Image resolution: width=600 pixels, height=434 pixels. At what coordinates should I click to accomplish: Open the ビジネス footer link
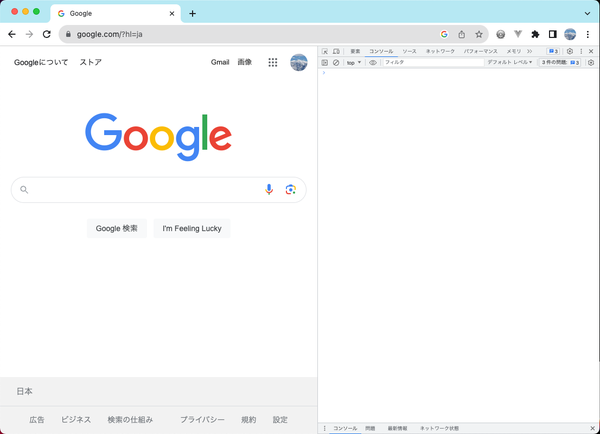coord(76,420)
